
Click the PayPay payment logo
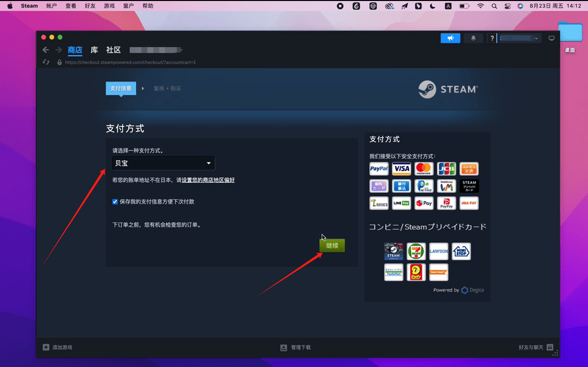pos(446,203)
